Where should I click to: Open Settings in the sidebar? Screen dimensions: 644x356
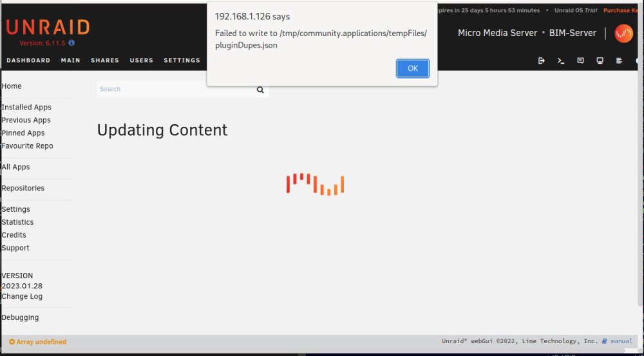coord(15,209)
